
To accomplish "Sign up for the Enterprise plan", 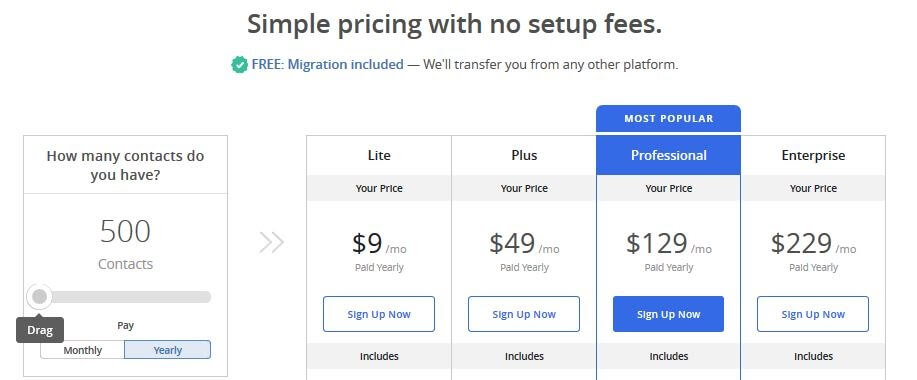I will click(813, 314).
